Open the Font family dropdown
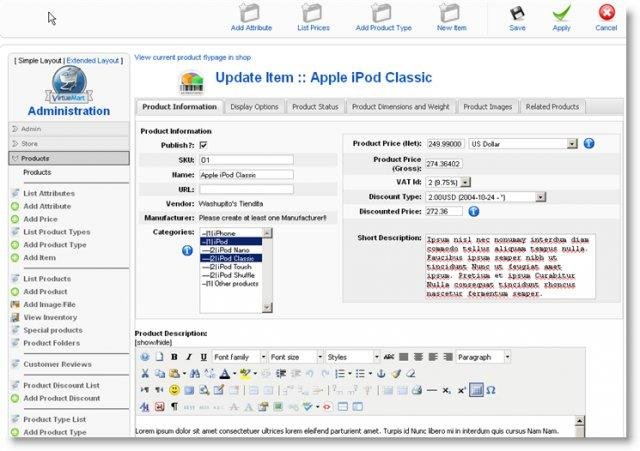 pyautogui.click(x=239, y=357)
